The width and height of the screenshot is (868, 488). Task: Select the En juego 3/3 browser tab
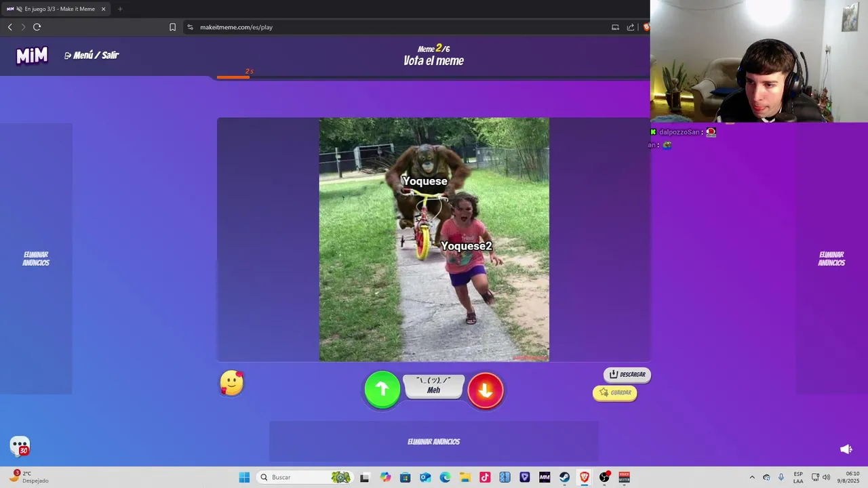58,9
